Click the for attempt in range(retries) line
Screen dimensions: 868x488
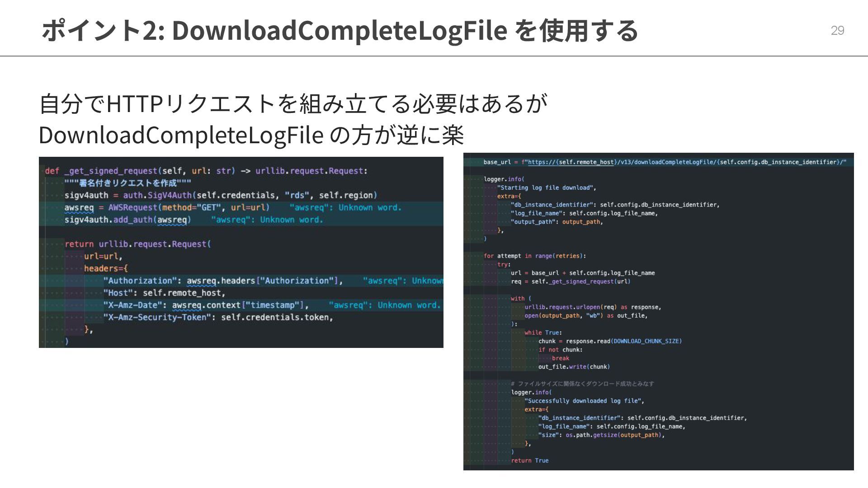pyautogui.click(x=534, y=256)
